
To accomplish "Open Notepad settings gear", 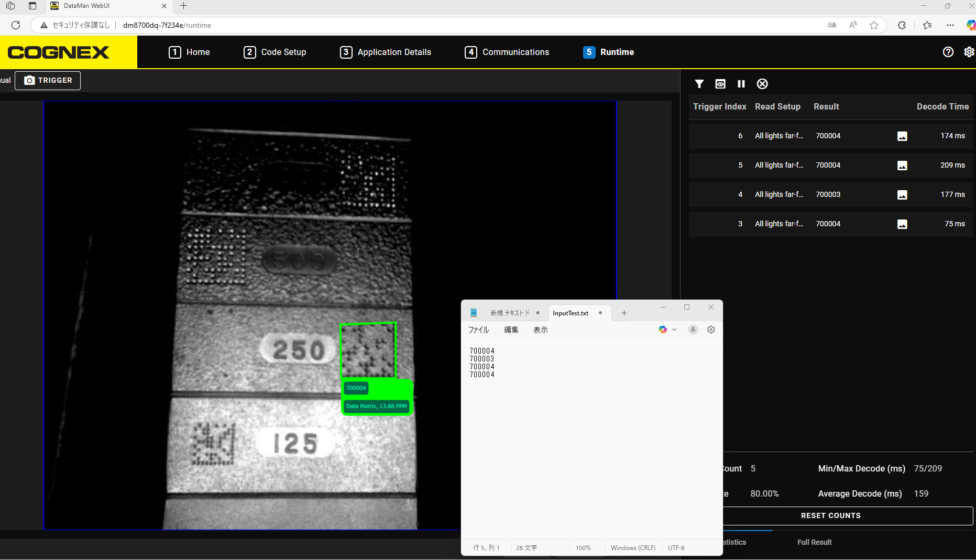I will pos(711,330).
